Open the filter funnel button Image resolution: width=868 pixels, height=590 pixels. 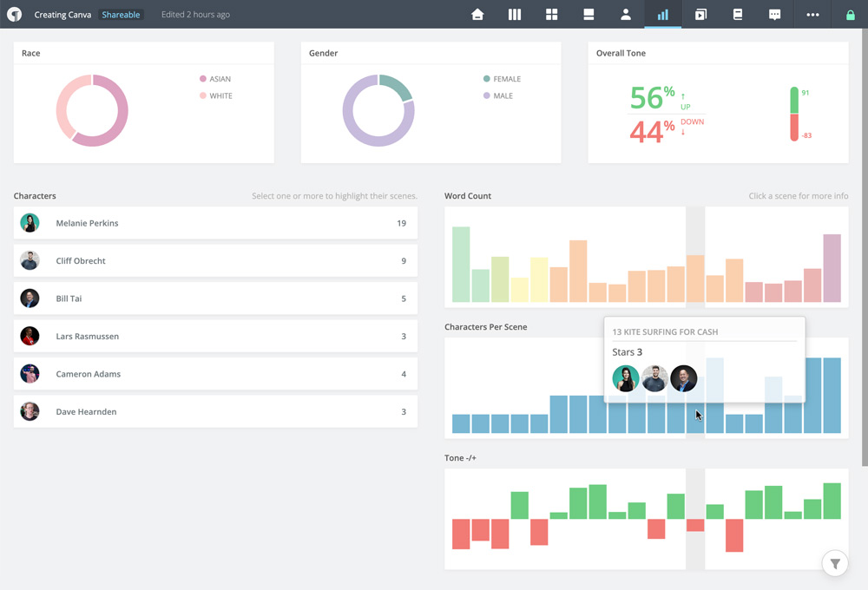click(835, 563)
